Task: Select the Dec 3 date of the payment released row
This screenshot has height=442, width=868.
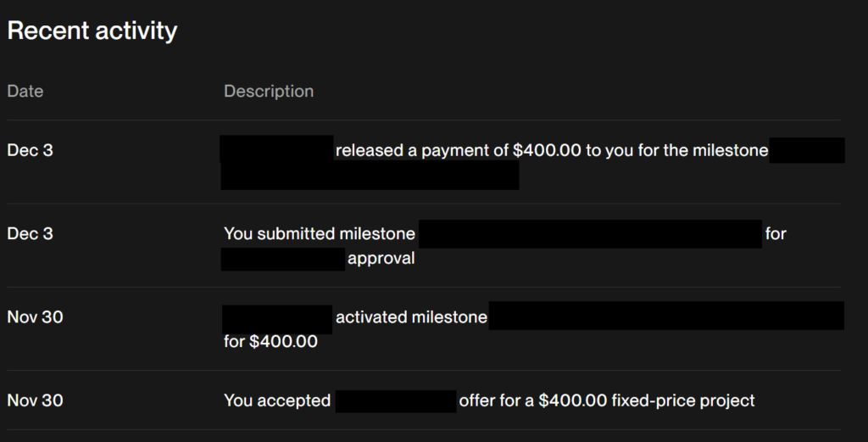Action: (30, 150)
